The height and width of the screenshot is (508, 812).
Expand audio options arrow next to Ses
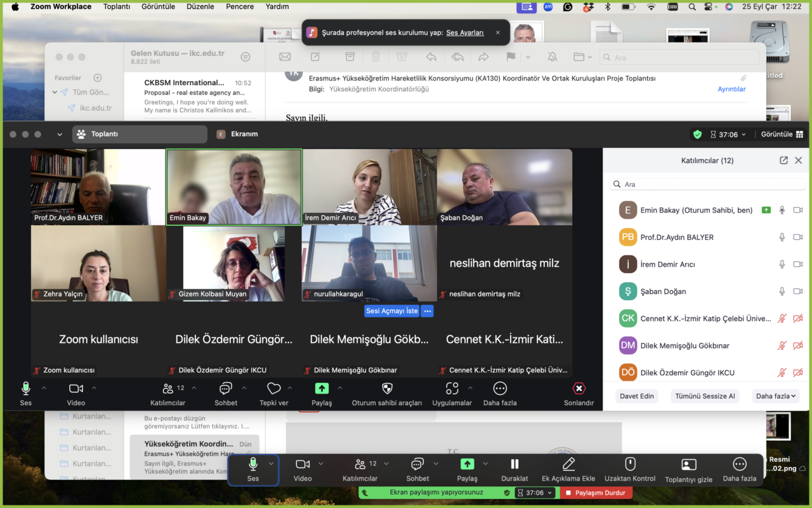[x=44, y=388]
